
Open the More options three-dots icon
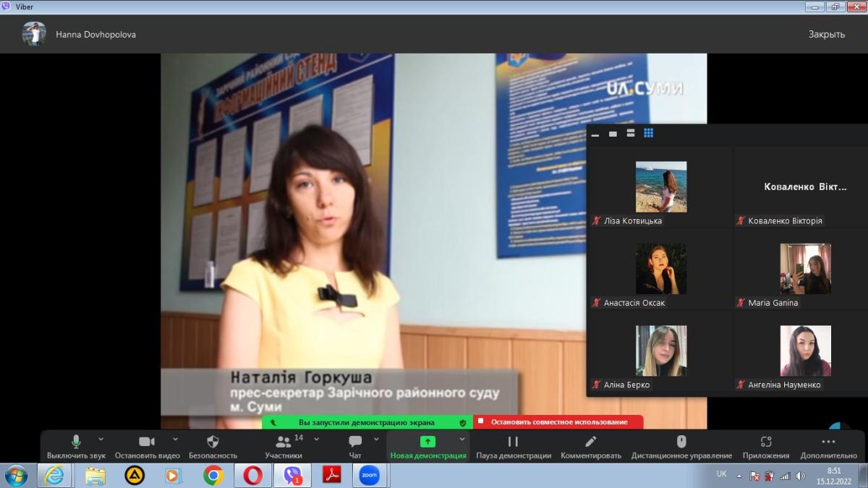(x=828, y=442)
